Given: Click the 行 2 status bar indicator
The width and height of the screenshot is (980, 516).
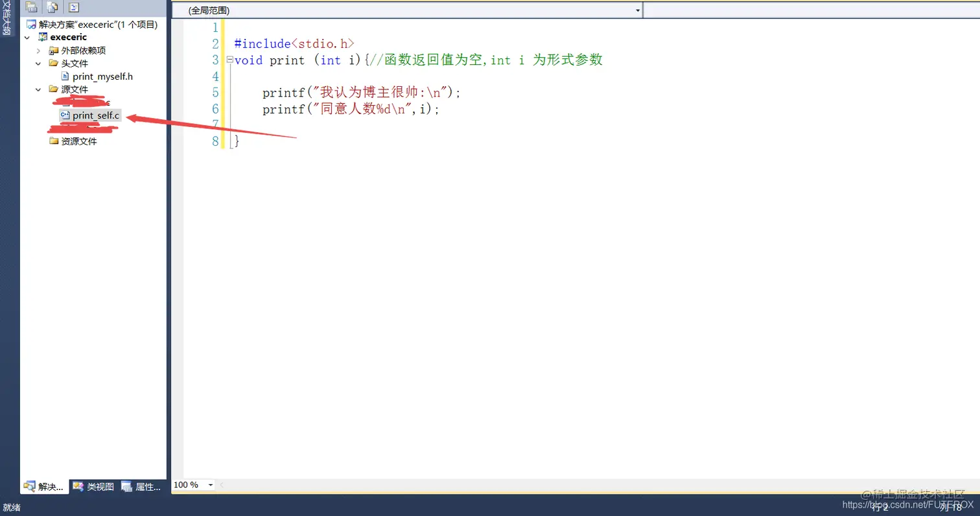Looking at the screenshot, I should (880, 508).
